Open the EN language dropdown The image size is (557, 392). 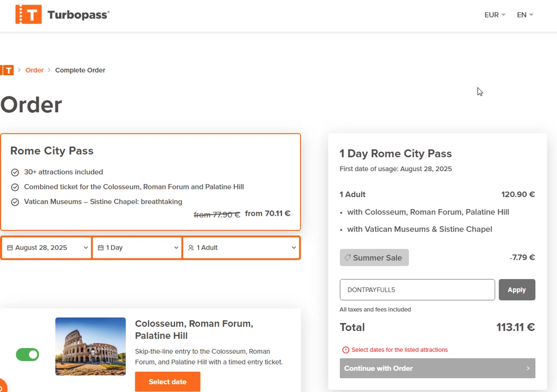[x=525, y=15]
